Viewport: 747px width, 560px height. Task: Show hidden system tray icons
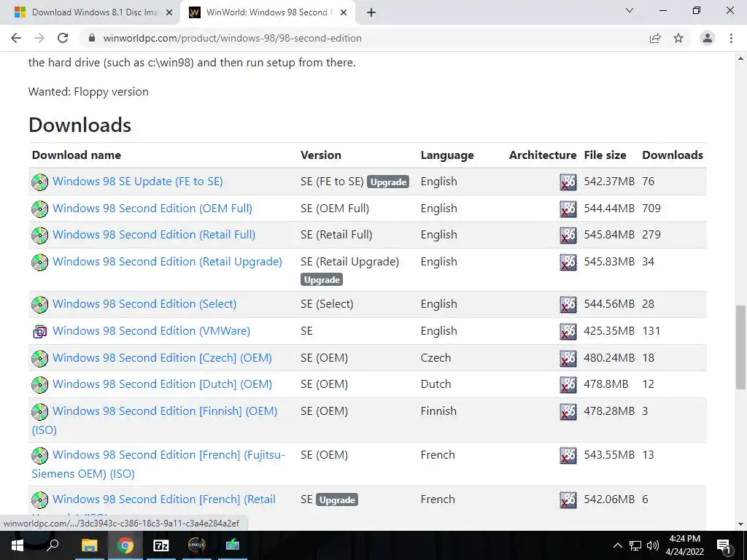pos(617,545)
